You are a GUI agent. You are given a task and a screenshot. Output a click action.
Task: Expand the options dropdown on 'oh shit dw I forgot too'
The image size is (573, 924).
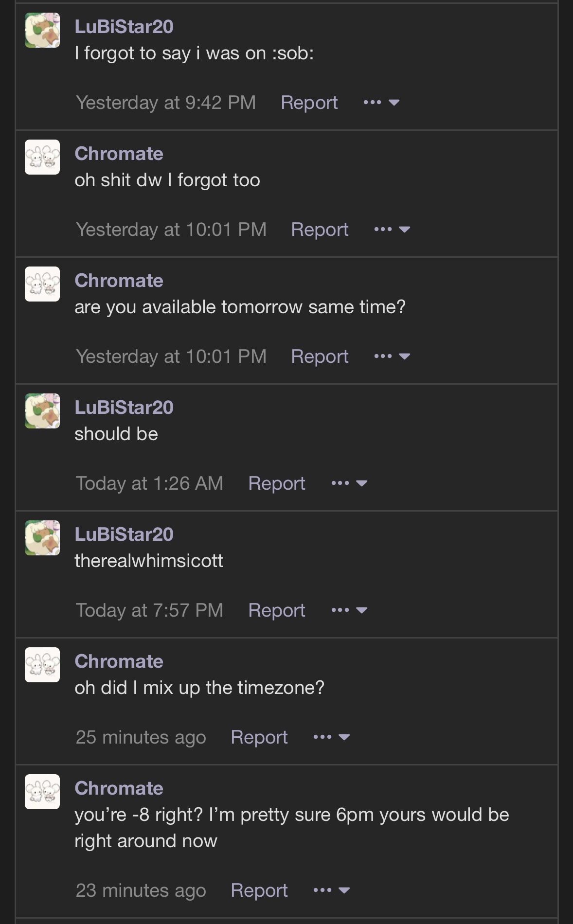[392, 230]
